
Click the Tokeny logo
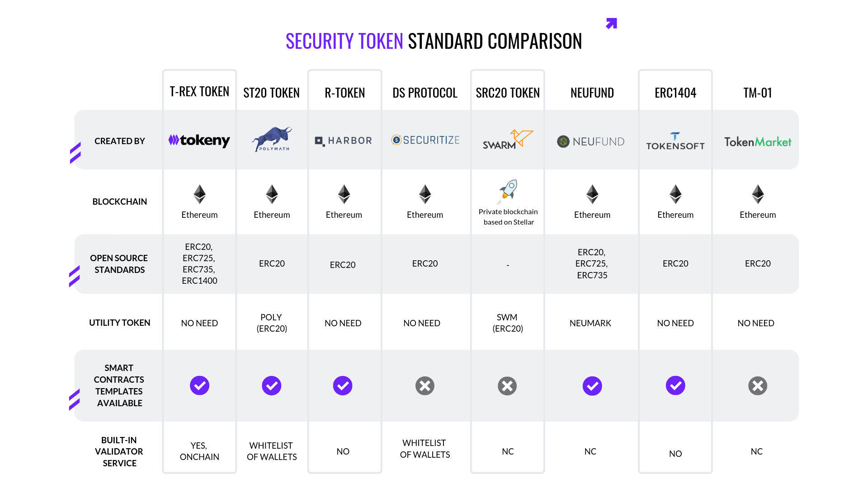coord(199,141)
